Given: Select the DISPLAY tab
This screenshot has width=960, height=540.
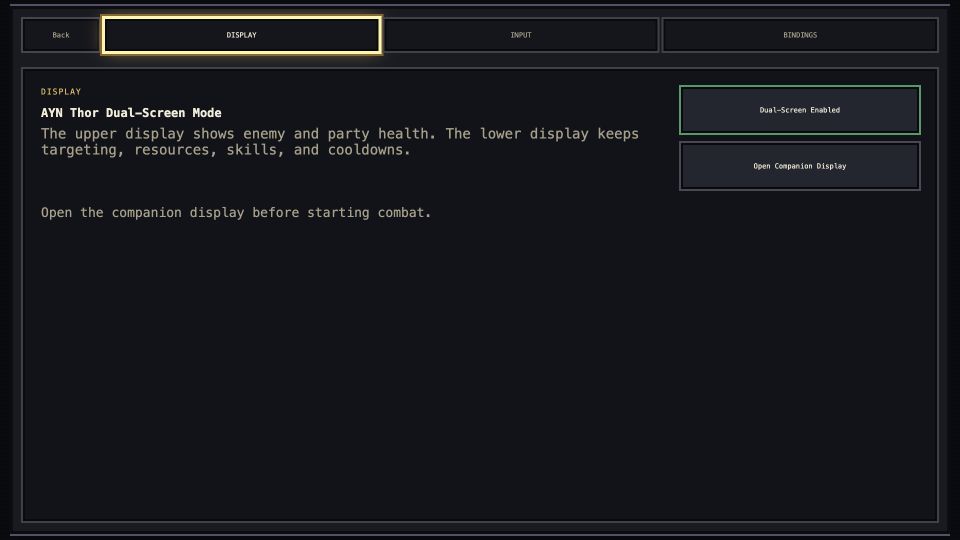Looking at the screenshot, I should [x=242, y=35].
